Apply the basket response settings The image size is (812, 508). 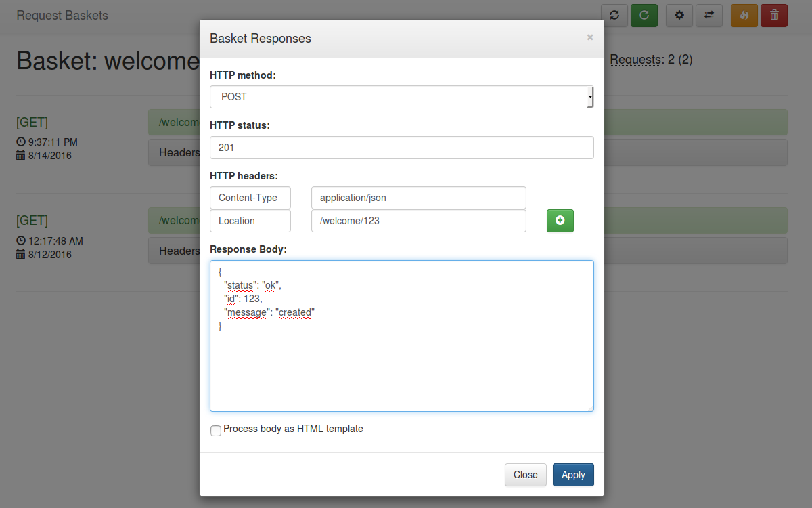tap(572, 475)
